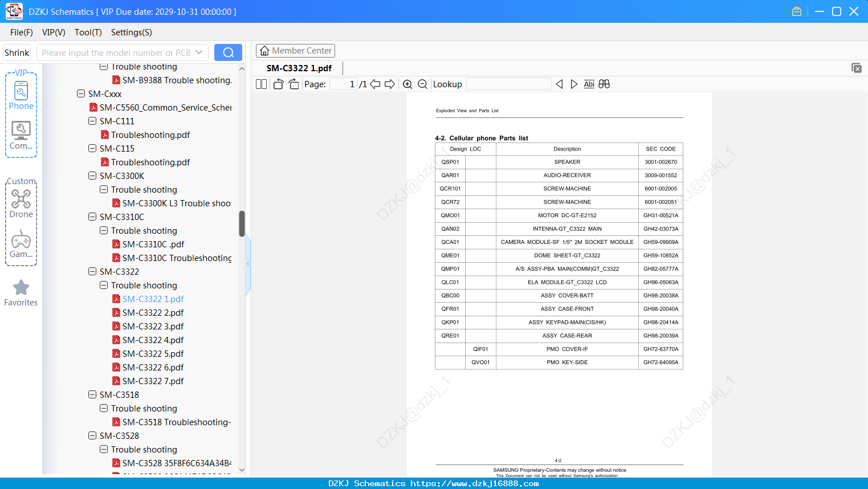Click the PDF icon of SM-C3322 1.pdf
This screenshot has height=489, width=868.
[x=116, y=299]
